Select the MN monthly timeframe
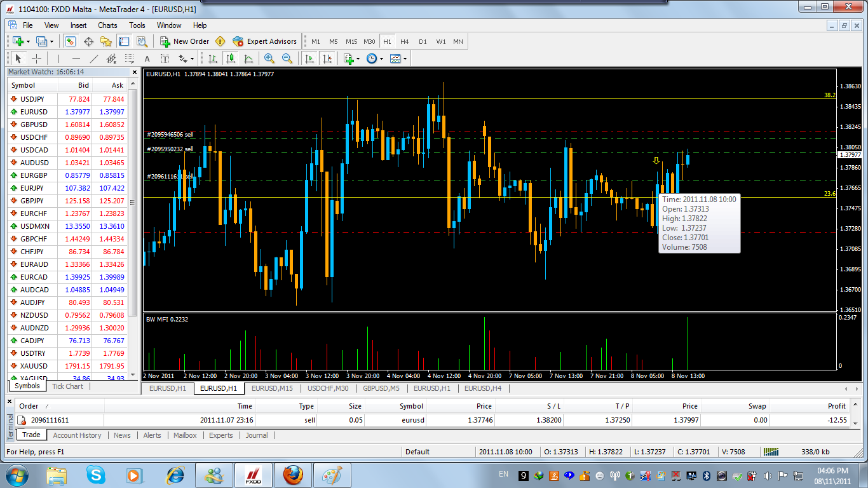 pos(458,41)
